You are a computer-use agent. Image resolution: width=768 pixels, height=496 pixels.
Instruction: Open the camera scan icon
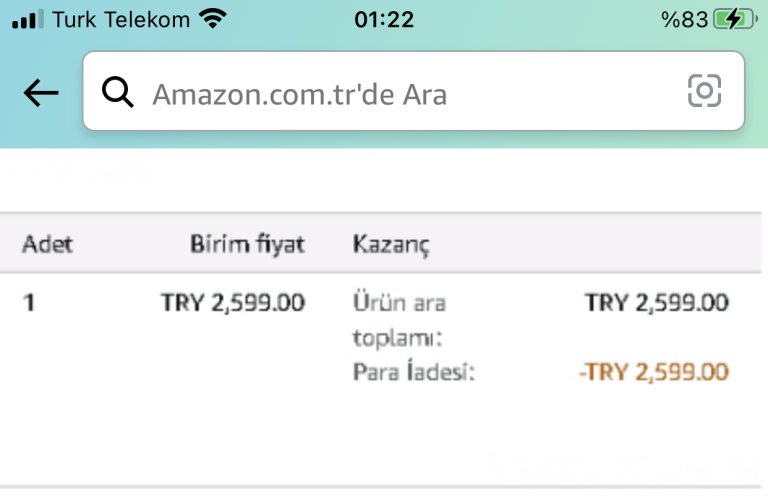pos(704,91)
